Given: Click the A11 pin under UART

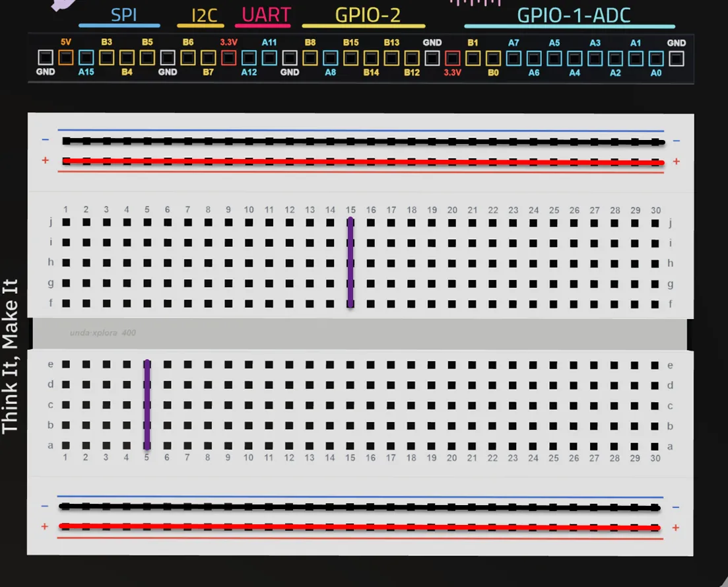Looking at the screenshot, I should (269, 57).
